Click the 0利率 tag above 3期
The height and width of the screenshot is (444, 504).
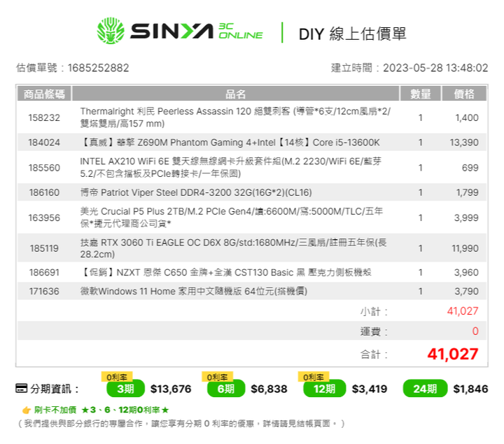point(117,377)
